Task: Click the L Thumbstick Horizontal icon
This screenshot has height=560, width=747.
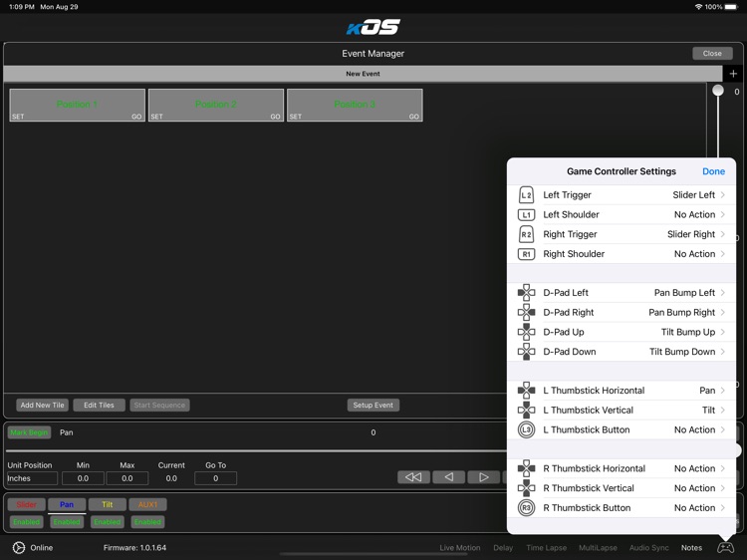Action: 526,391
